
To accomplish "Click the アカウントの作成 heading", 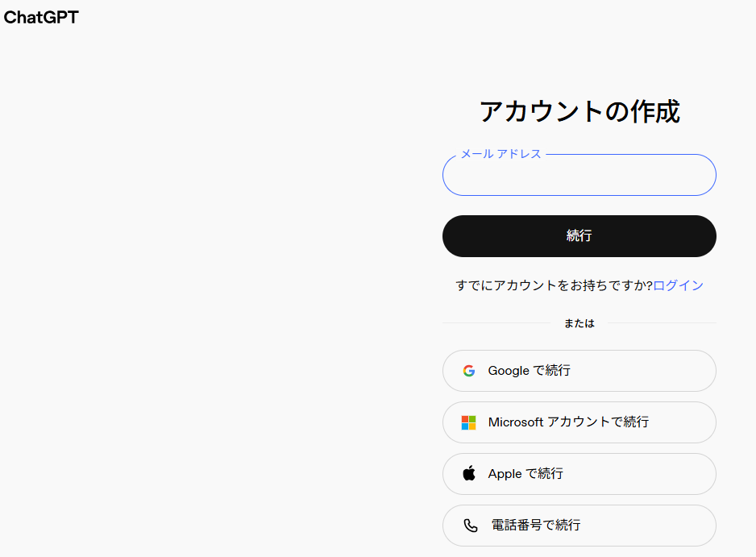I will click(x=579, y=110).
